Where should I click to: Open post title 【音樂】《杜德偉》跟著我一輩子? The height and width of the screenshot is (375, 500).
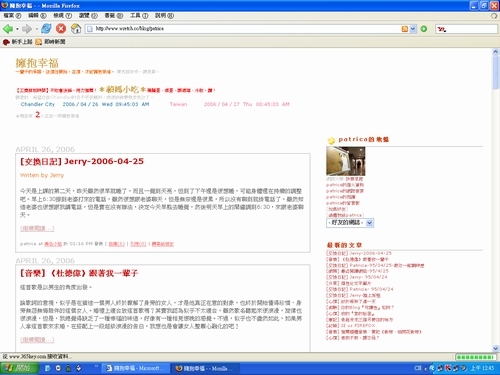[79, 273]
